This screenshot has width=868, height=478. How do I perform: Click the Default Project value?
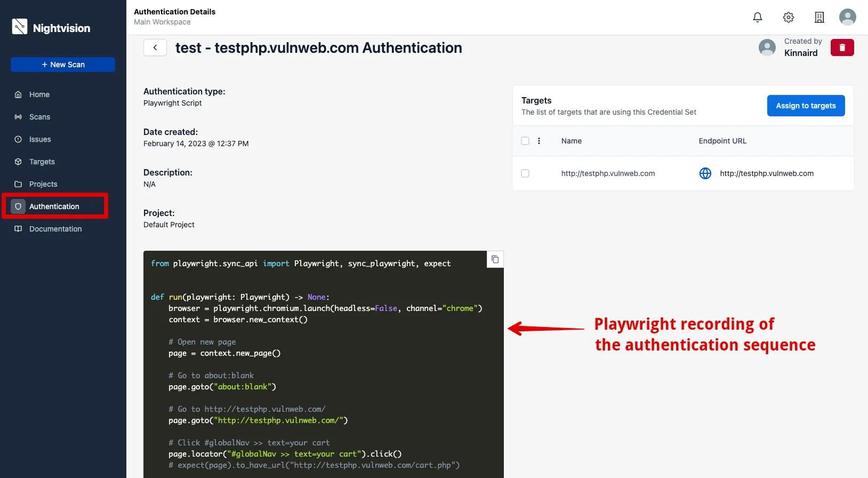coord(169,225)
